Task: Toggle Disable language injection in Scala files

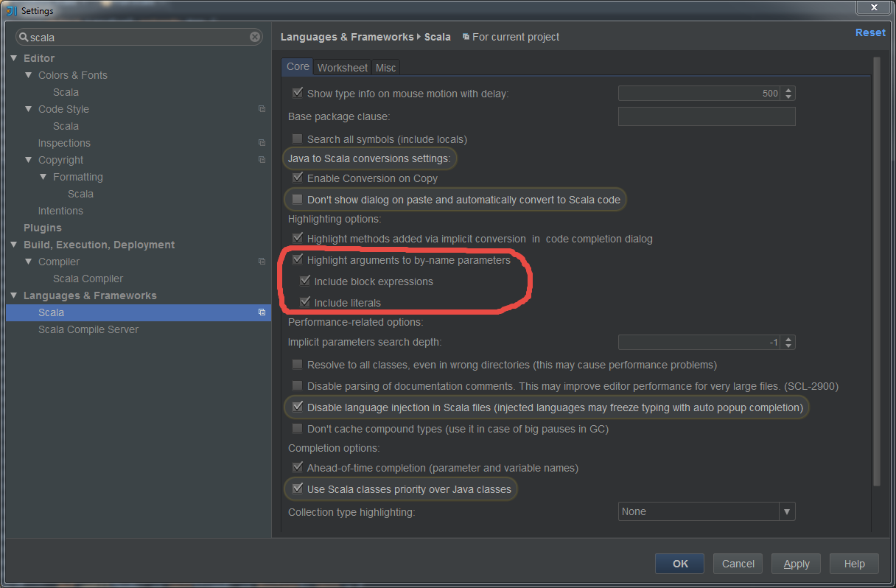Action: (x=298, y=407)
